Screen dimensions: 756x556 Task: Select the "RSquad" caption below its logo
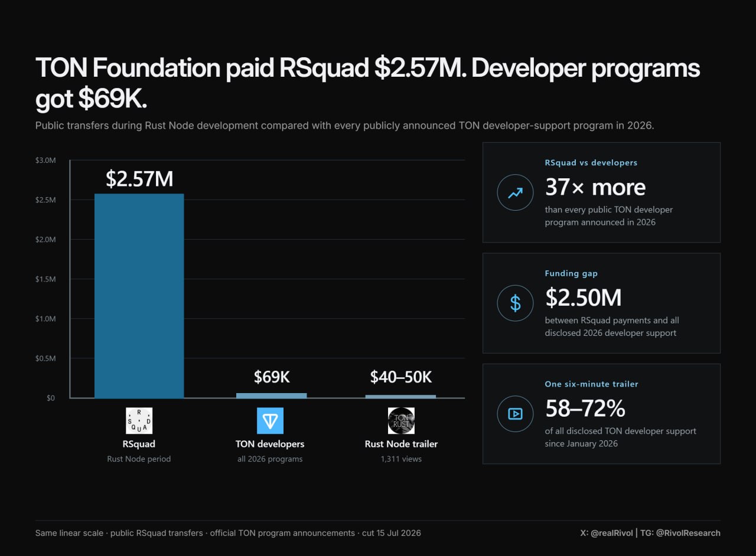coord(139,444)
